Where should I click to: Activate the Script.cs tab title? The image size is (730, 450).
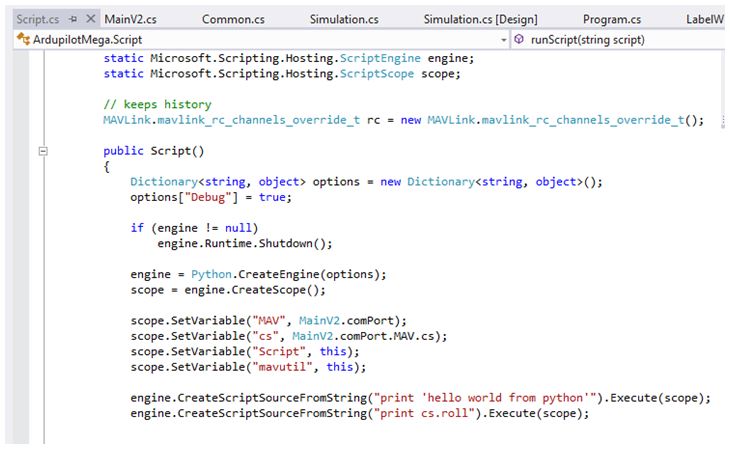[38, 19]
